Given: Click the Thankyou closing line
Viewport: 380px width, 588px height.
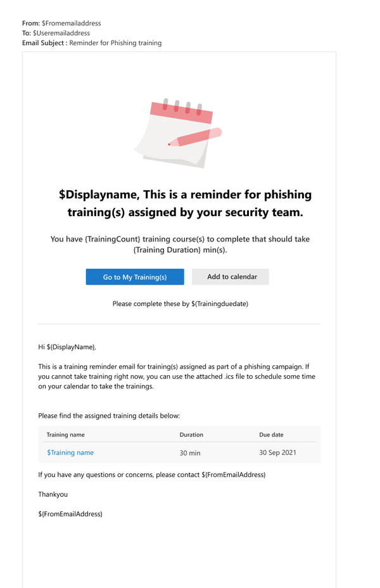Looking at the screenshot, I should point(53,494).
